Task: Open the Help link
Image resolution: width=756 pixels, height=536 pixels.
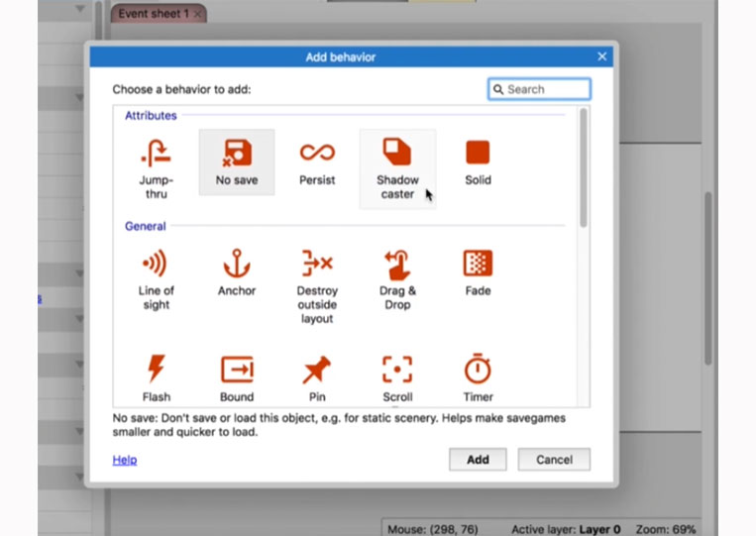Action: (x=125, y=460)
